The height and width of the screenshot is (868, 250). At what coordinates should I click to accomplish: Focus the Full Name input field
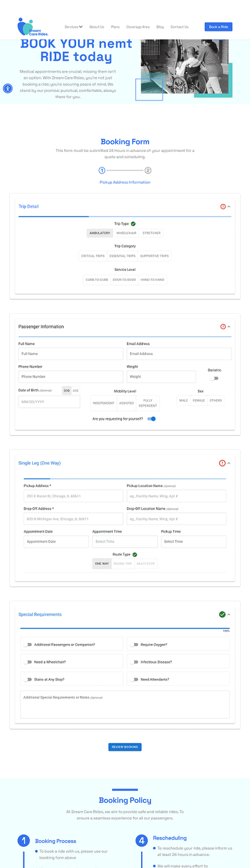(71, 353)
